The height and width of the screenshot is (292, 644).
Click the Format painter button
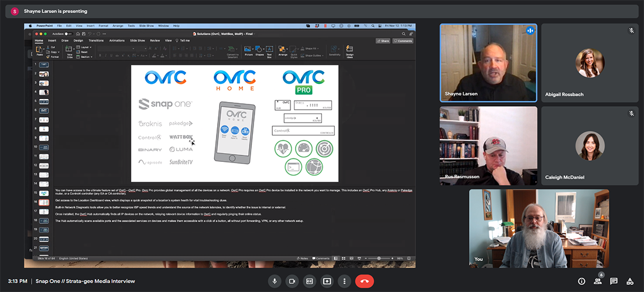tap(53, 57)
